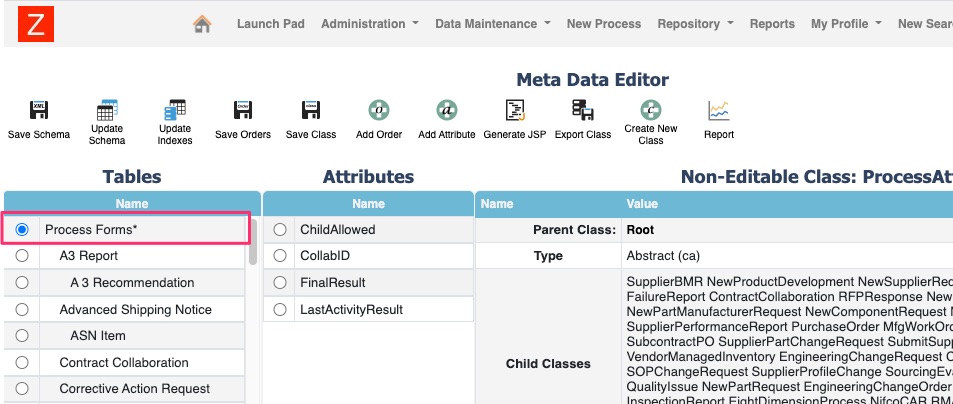Click the A 3 Recommendation row text
The width and height of the screenshot is (953, 404).
point(132,282)
